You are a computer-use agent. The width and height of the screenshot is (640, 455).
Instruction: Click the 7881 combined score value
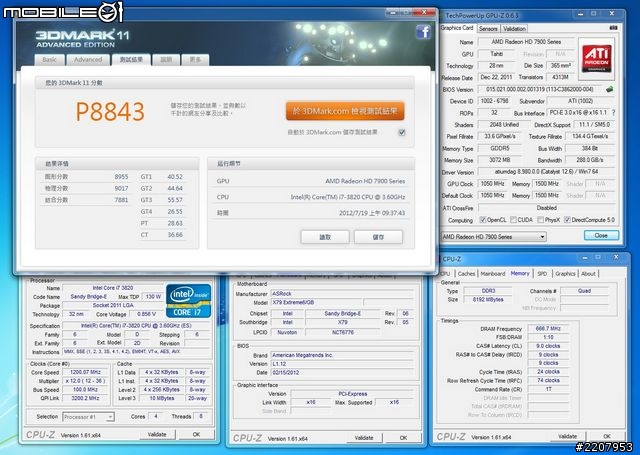tap(121, 200)
